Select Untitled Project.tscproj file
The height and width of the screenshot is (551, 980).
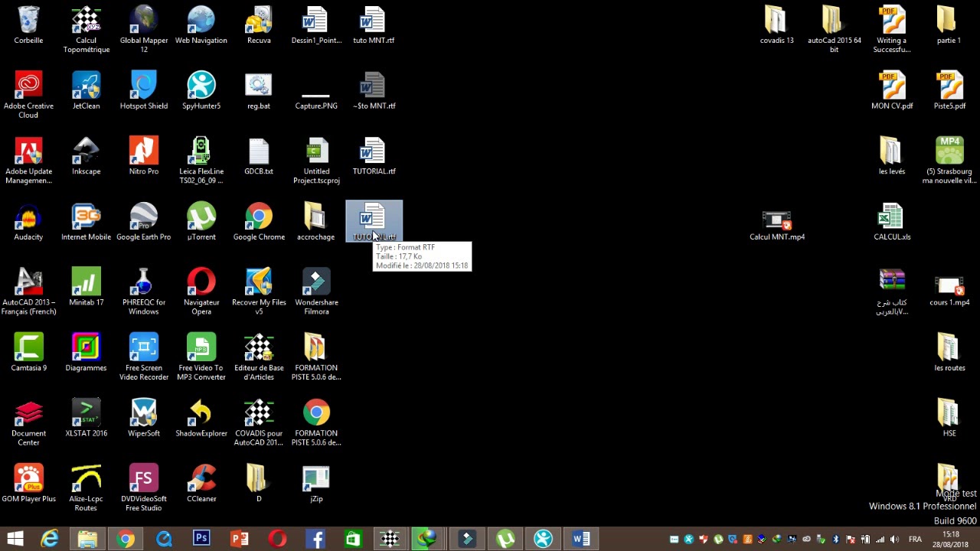316,160
